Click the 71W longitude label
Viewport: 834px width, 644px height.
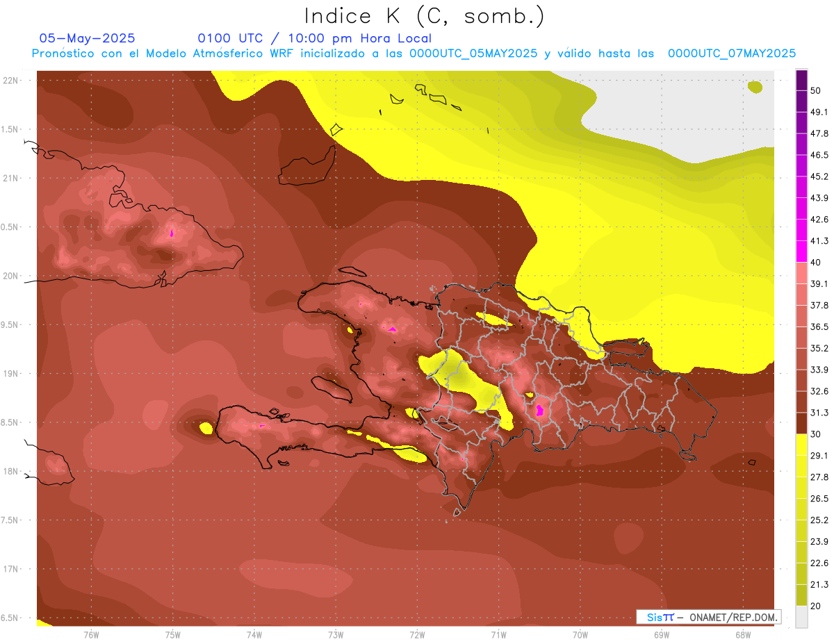coord(498,636)
